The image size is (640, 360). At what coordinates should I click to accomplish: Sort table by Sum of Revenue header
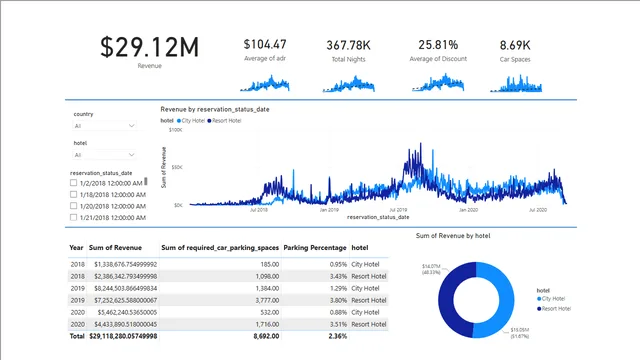115,248
